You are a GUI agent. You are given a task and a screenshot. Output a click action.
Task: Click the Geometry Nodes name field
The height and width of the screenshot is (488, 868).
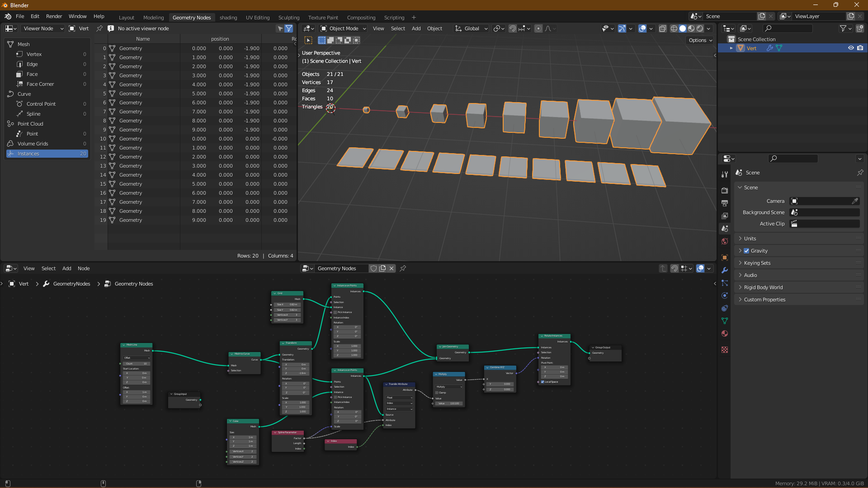[x=342, y=268]
